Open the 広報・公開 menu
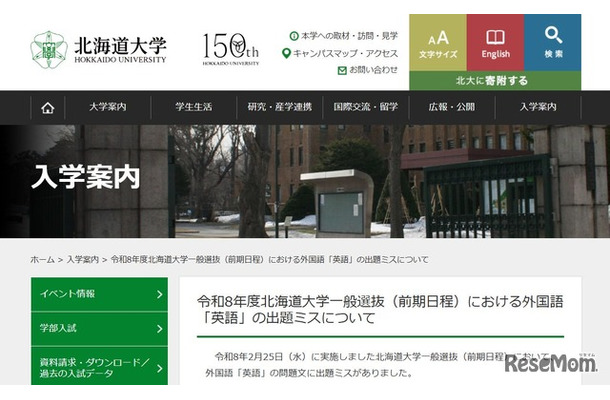The image size is (610, 400). (452, 107)
